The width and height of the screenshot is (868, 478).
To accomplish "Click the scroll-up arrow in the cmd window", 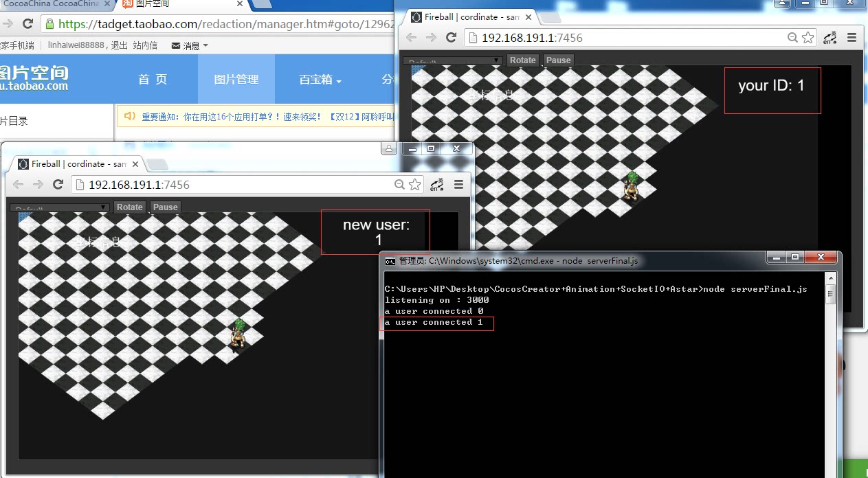I will tap(830, 277).
